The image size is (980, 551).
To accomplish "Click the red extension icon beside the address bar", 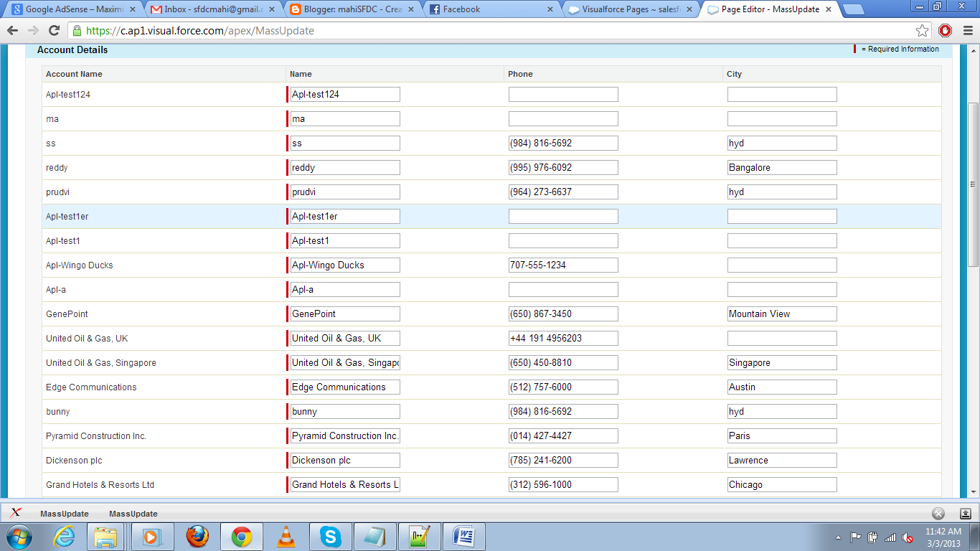I will pyautogui.click(x=946, y=31).
